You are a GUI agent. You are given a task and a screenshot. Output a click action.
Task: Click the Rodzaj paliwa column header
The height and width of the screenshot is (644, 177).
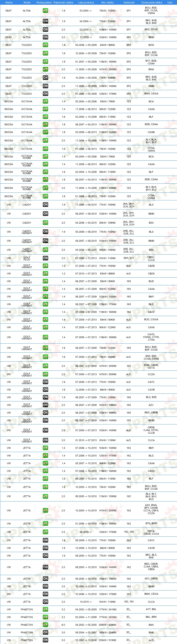[x=44, y=2]
